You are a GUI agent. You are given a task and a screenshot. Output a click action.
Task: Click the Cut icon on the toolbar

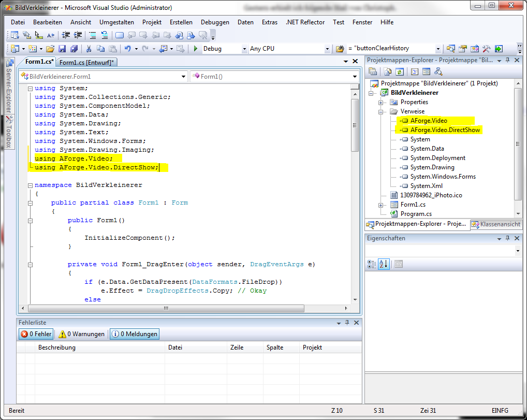click(89, 48)
